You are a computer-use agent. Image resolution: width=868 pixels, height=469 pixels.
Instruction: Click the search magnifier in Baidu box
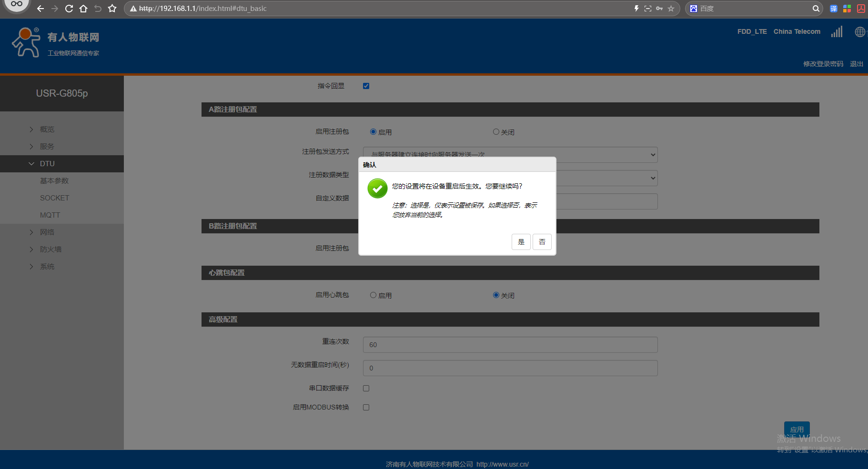(x=816, y=9)
